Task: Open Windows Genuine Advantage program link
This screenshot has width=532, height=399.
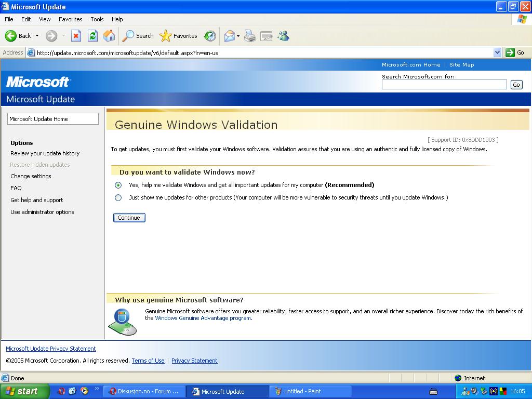Action: [203, 318]
